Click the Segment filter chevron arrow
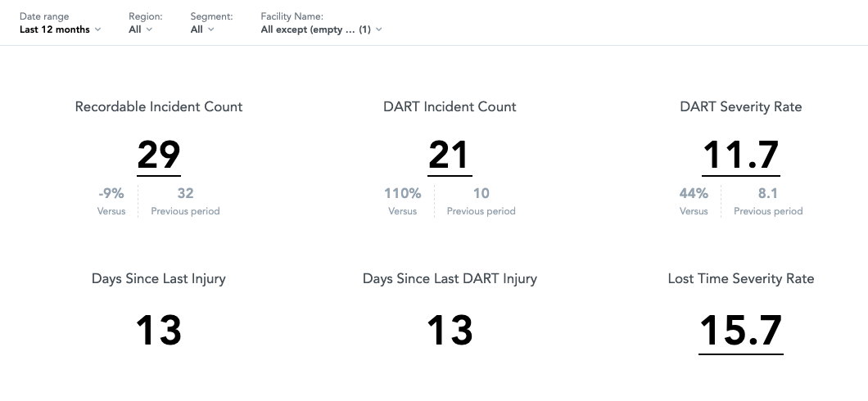 click(211, 29)
